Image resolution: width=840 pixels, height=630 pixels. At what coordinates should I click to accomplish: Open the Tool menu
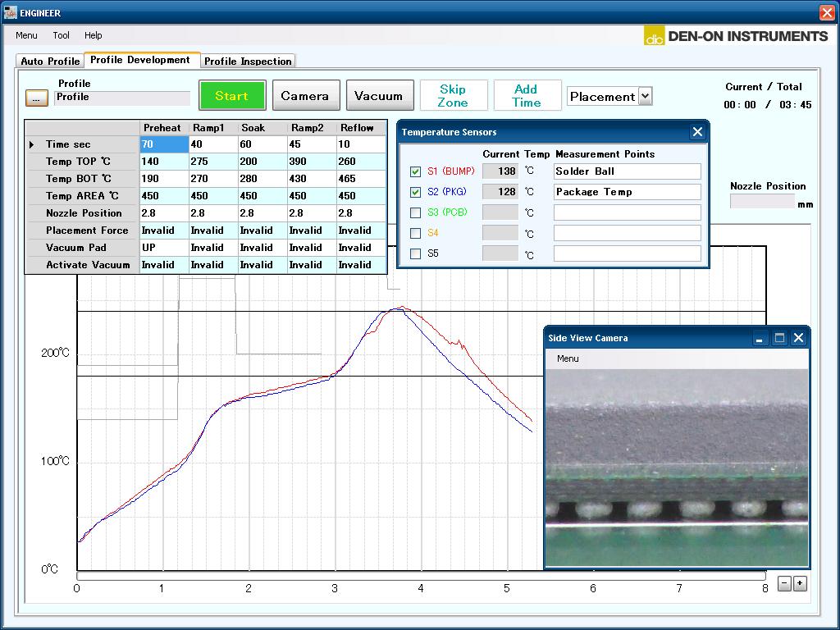click(x=62, y=35)
